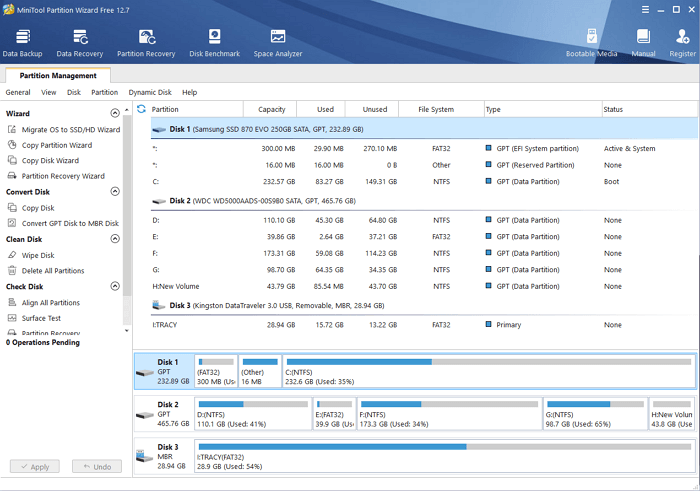Collapse the Check Disk section
The image size is (700, 491).
(x=115, y=287)
